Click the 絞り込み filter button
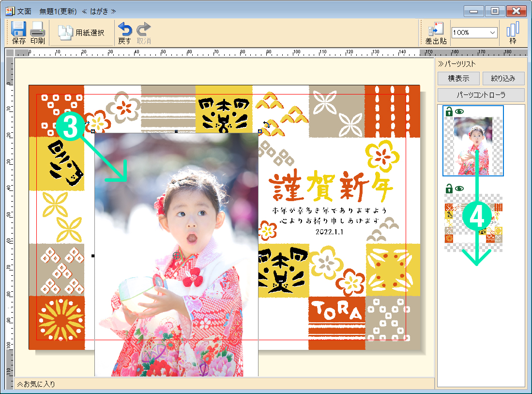Image resolution: width=532 pixels, height=394 pixels. [x=503, y=79]
